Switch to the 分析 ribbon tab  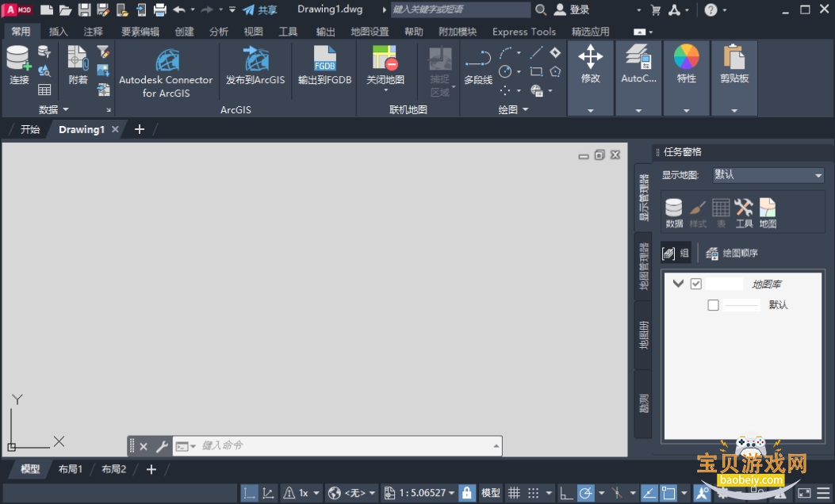[x=218, y=32]
